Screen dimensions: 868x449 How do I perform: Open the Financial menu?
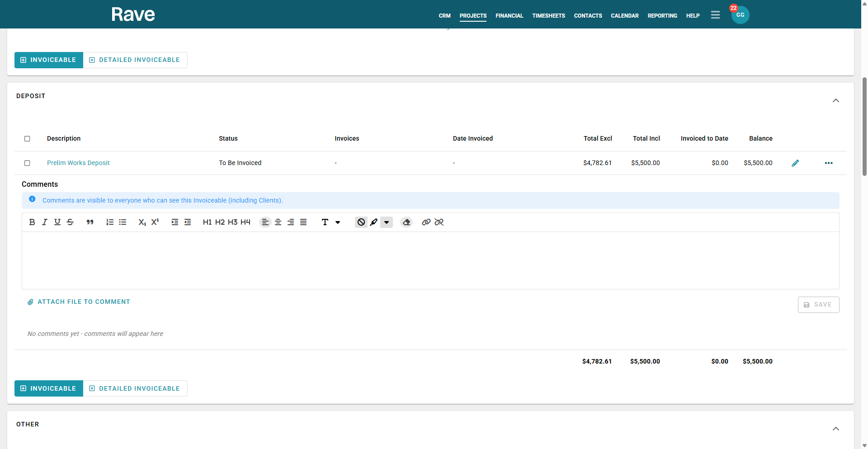click(x=509, y=16)
